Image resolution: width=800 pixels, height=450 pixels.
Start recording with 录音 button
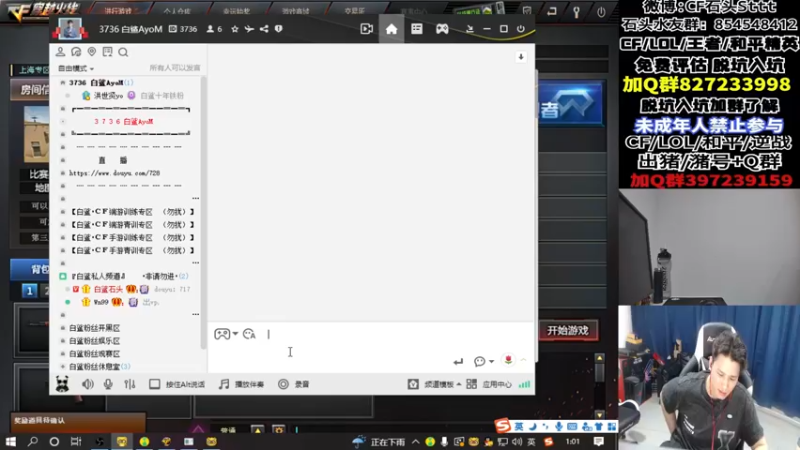[x=293, y=384]
